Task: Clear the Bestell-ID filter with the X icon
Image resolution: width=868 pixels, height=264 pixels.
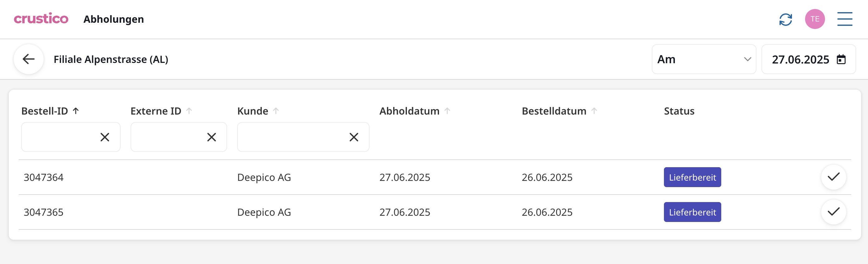Action: click(x=104, y=137)
